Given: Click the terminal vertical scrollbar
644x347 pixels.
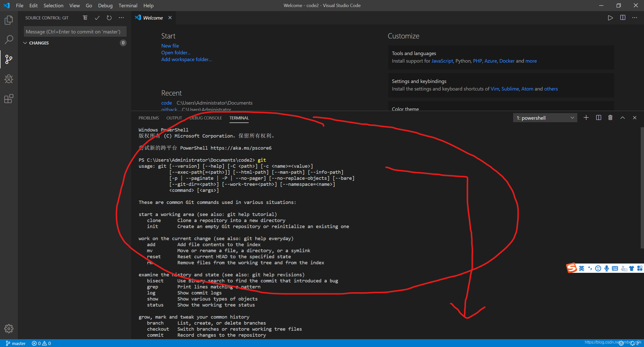Looking at the screenshot, I should (642, 188).
